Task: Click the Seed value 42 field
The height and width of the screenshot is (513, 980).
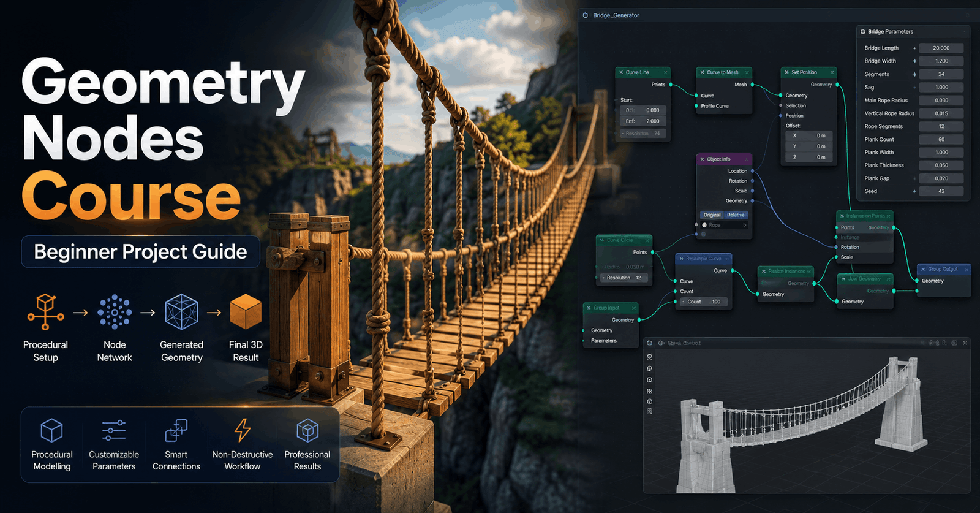Action: coord(941,191)
